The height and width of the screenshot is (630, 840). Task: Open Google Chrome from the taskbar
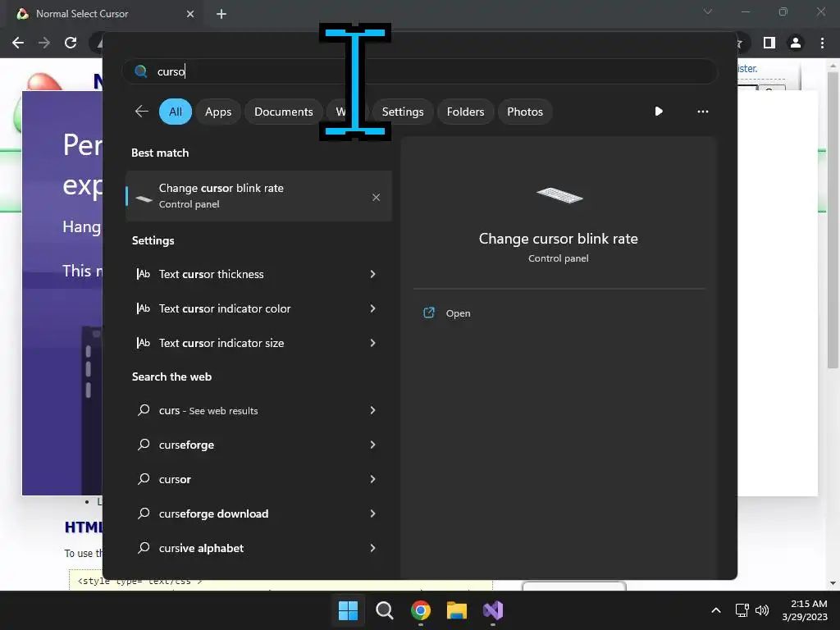click(421, 610)
